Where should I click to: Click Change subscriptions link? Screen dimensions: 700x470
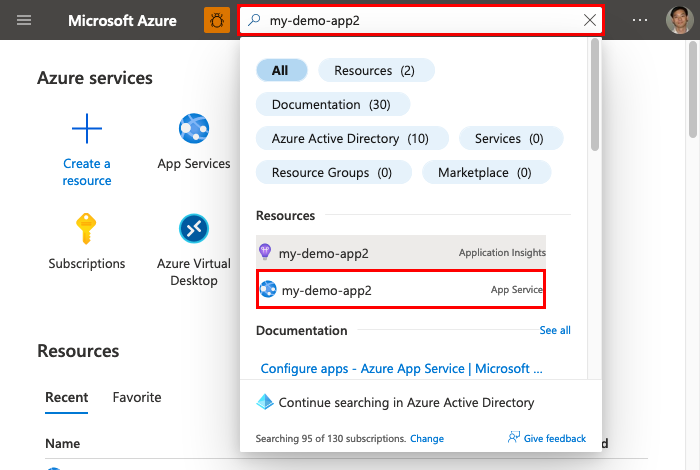[x=427, y=438]
